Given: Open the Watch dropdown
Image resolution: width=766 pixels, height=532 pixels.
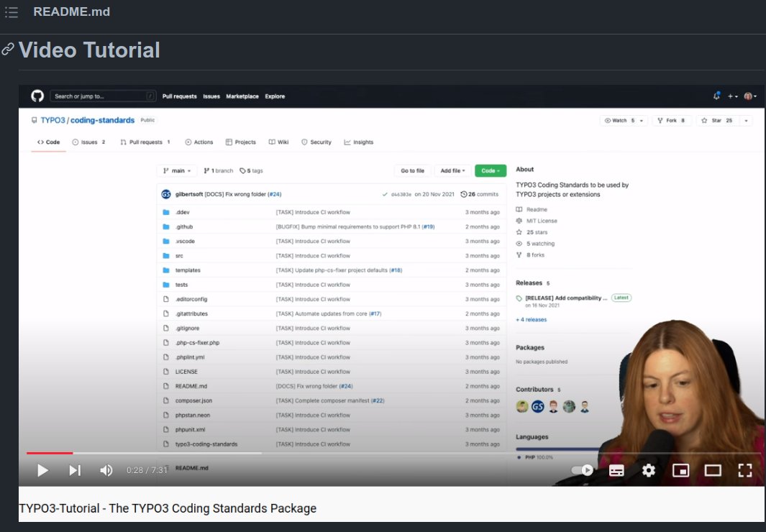Looking at the screenshot, I should point(624,121).
